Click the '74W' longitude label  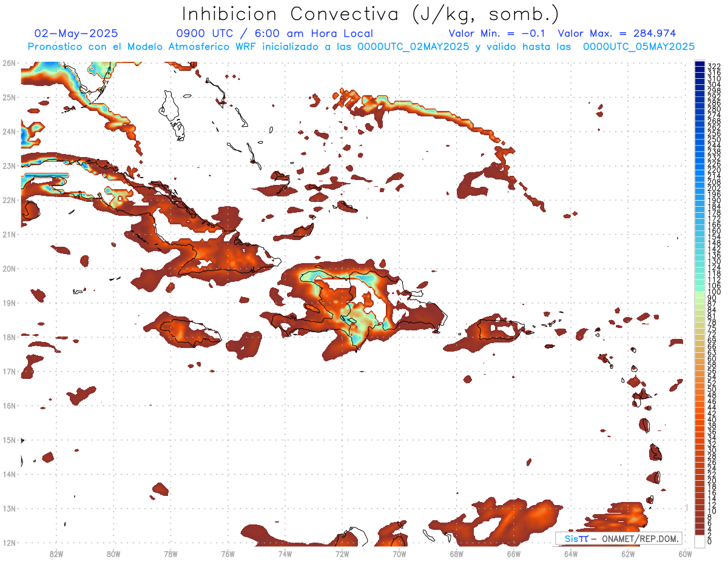[285, 554]
